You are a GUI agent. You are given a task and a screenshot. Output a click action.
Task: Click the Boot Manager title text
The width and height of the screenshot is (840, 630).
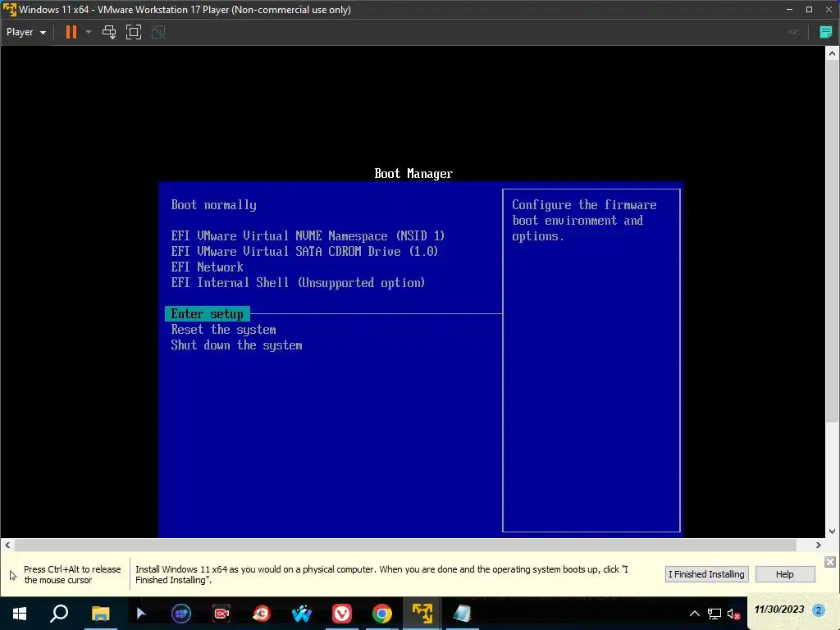click(413, 174)
